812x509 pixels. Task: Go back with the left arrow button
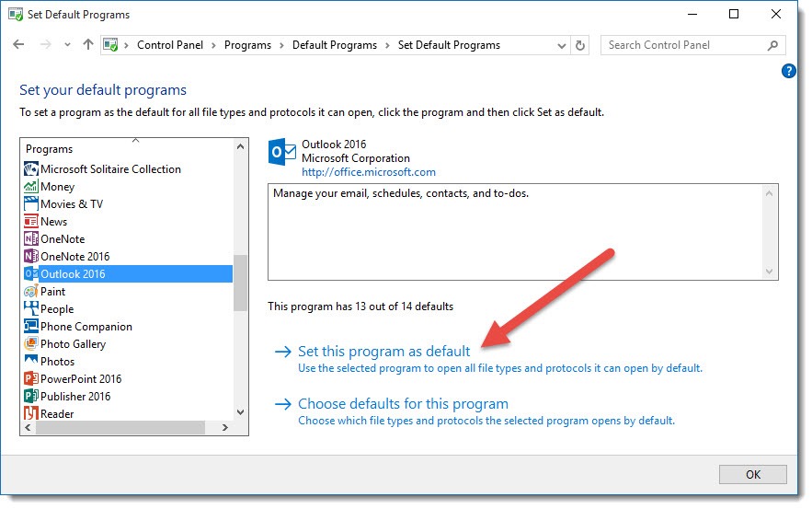18,44
